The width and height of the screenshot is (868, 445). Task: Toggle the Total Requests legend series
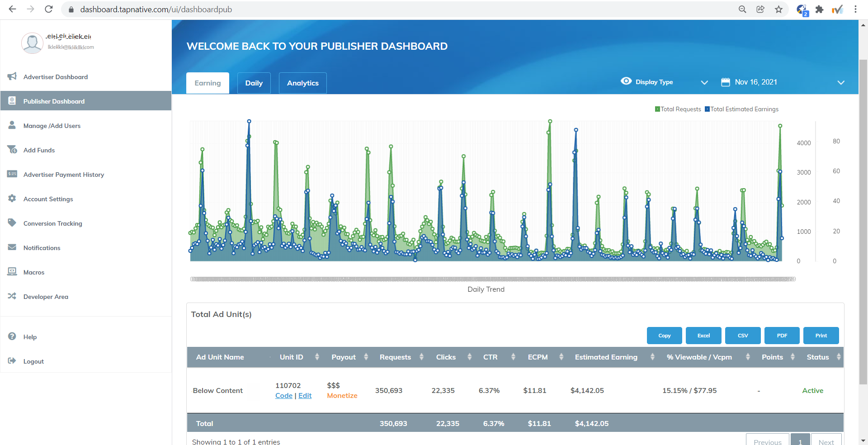(678, 109)
